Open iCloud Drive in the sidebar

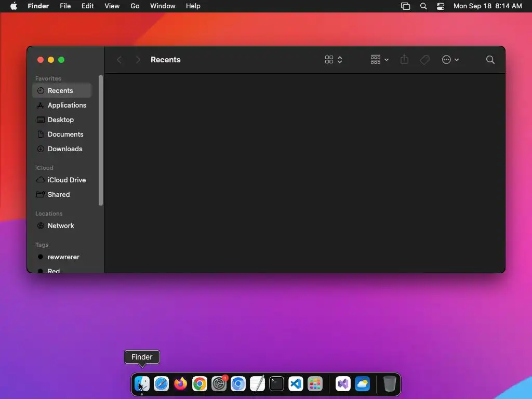point(62,180)
